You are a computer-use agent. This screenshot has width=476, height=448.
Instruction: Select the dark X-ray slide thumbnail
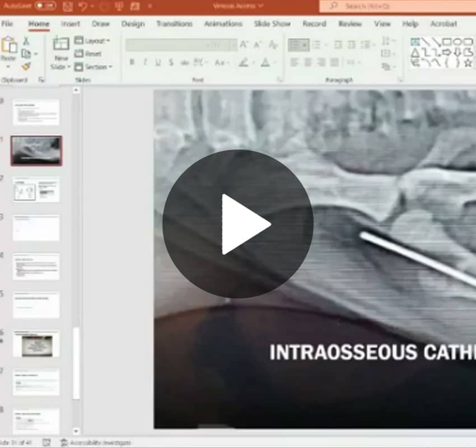(36, 151)
